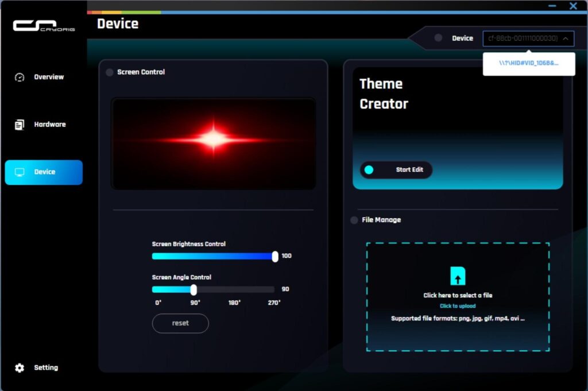This screenshot has width=588, height=391.
Task: Click the red flare screen preview
Action: (x=214, y=144)
